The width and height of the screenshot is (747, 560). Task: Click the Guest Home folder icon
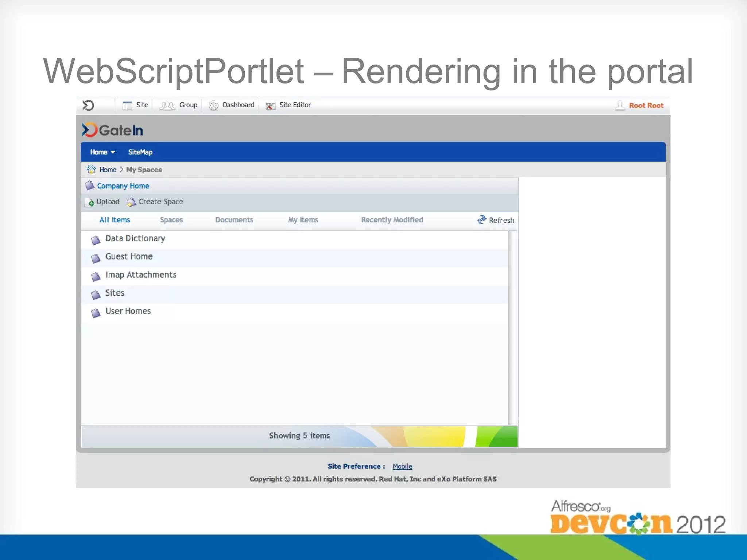[96, 258]
